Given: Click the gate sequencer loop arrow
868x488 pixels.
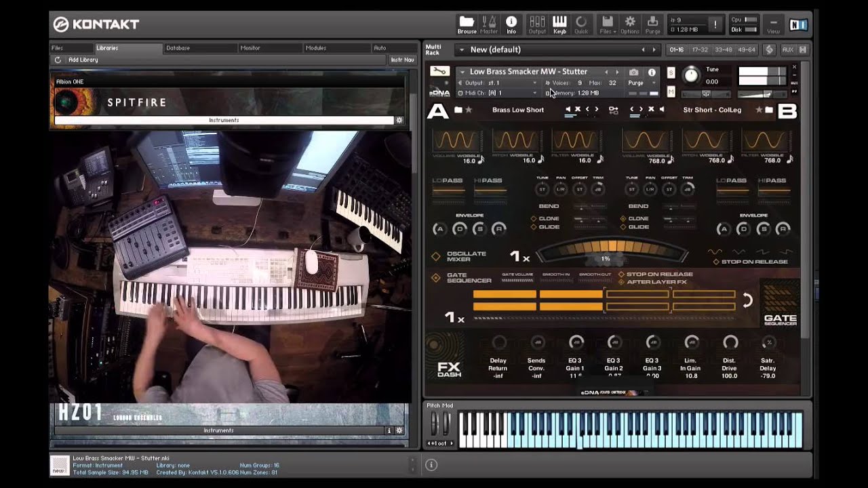Looking at the screenshot, I should pyautogui.click(x=747, y=300).
